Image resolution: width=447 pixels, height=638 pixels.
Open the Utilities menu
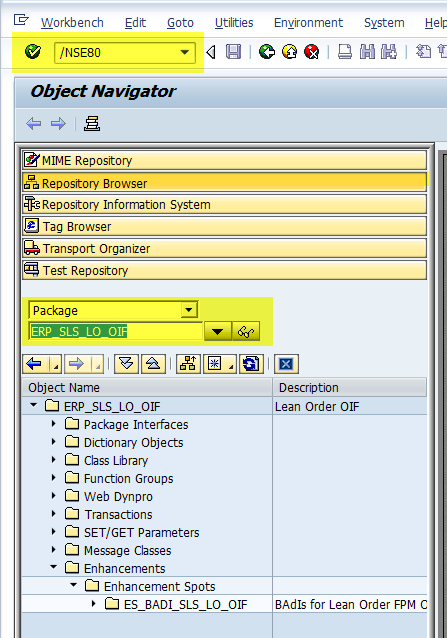pos(234,23)
